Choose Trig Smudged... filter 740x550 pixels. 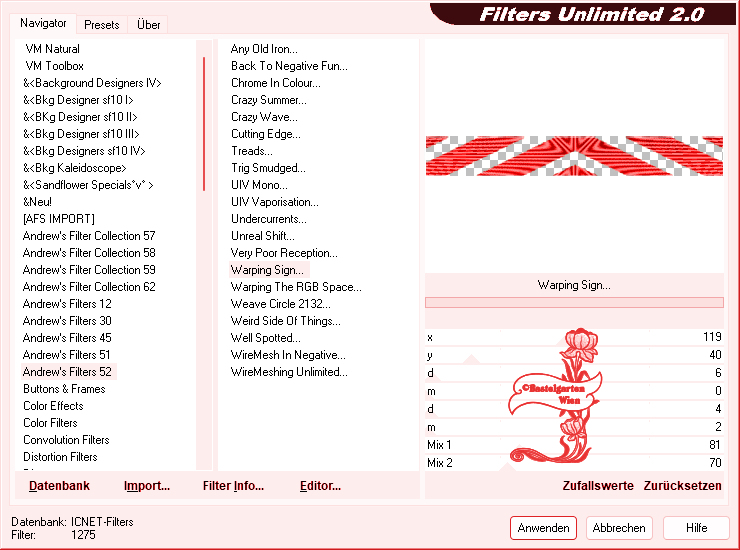[268, 168]
